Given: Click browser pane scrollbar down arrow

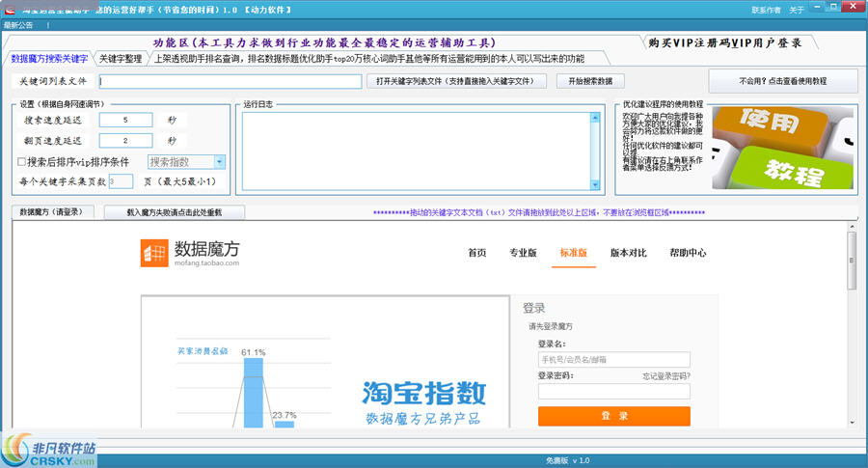Looking at the screenshot, I should pyautogui.click(x=852, y=423).
